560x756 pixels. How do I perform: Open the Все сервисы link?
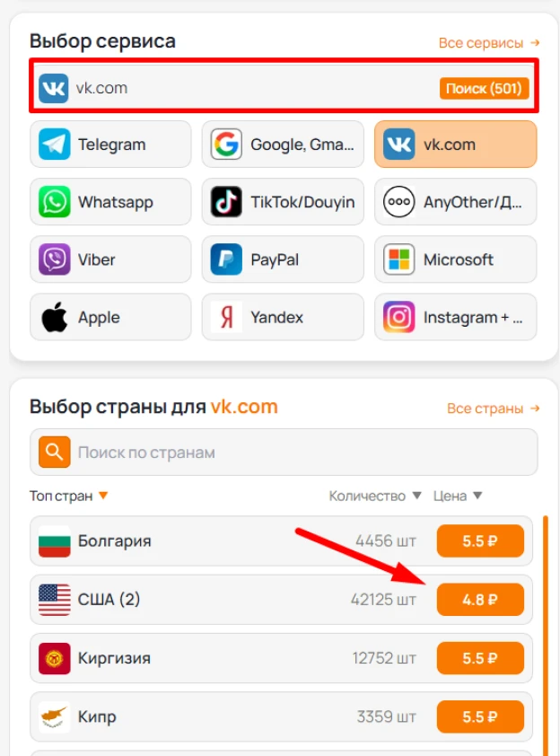pyautogui.click(x=489, y=43)
